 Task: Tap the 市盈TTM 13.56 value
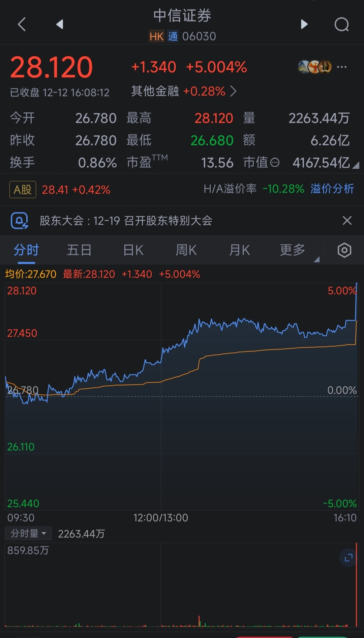pos(217,163)
